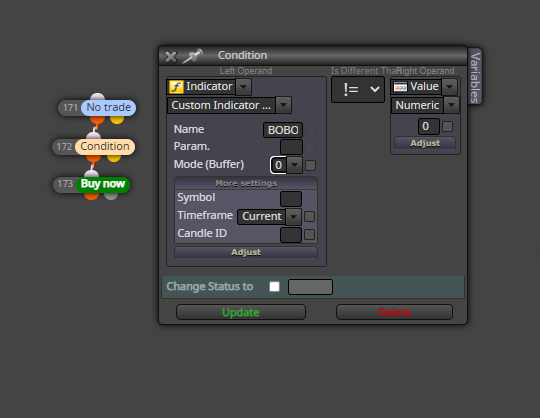Screen dimensions: 540x418
Task: Click yellow output connector of No trade
Action: tap(117, 119)
